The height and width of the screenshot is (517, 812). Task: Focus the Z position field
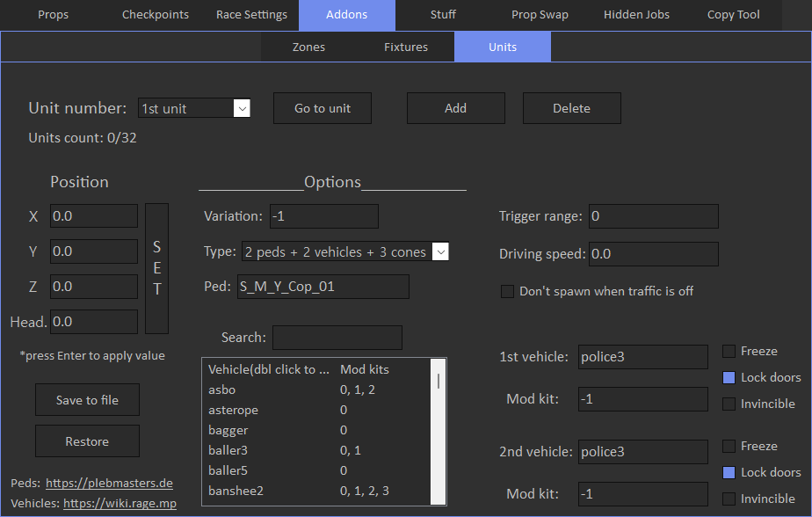(x=94, y=287)
